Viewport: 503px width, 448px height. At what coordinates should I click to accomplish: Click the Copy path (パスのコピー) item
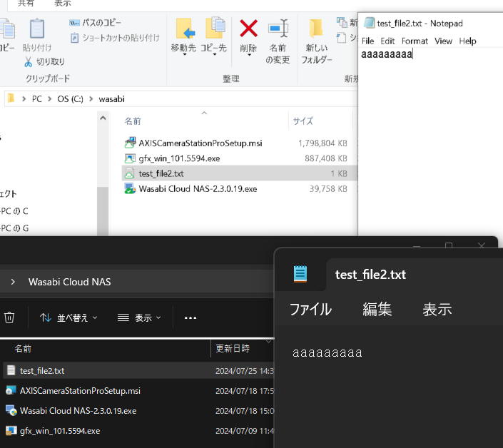click(96, 22)
